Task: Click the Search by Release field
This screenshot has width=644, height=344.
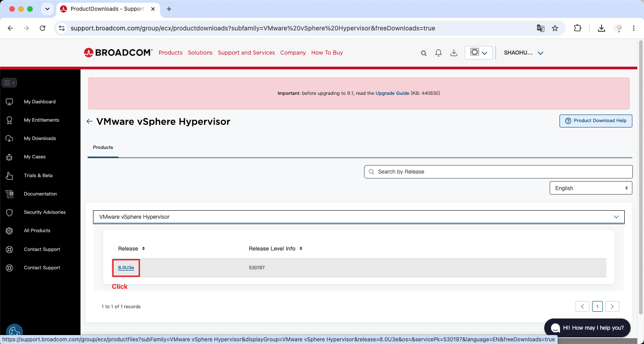Action: [498, 172]
